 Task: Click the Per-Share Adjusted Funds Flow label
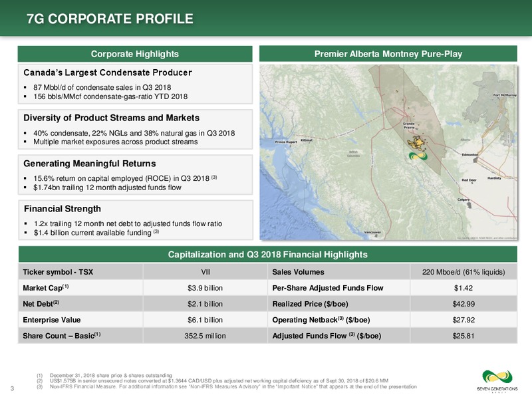[328, 288]
